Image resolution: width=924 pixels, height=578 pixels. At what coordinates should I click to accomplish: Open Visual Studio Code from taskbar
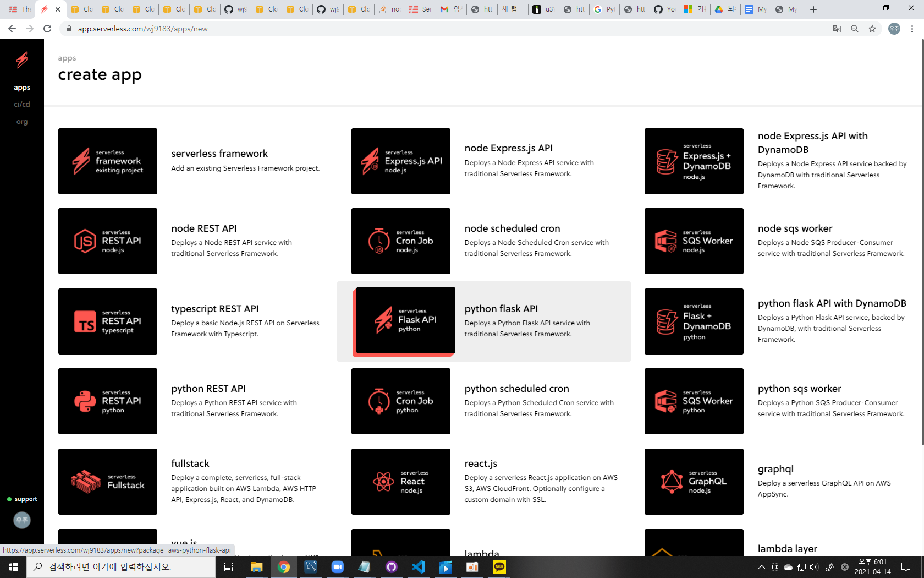point(419,567)
